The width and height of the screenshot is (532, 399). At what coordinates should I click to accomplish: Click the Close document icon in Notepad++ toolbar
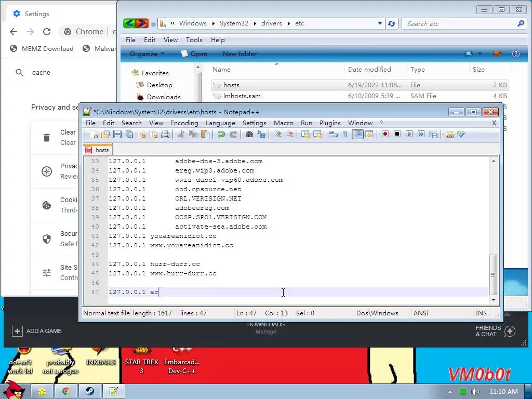coord(141,135)
